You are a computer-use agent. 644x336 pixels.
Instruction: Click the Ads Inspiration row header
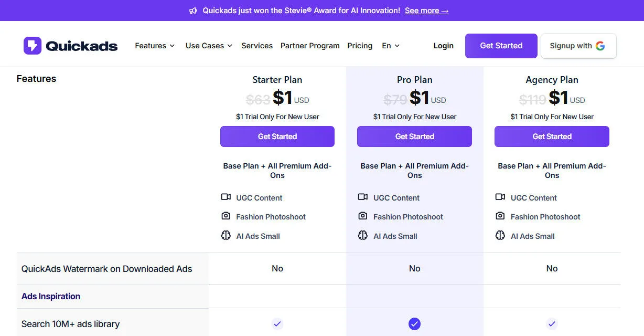click(x=50, y=296)
